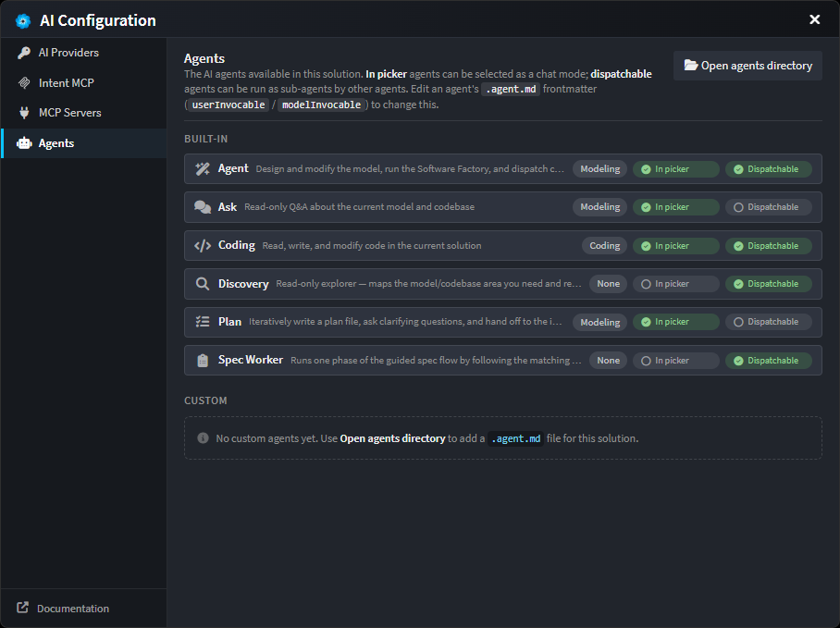Toggle In picker for the Plan row
Screen dimensions: 840x628
point(676,322)
